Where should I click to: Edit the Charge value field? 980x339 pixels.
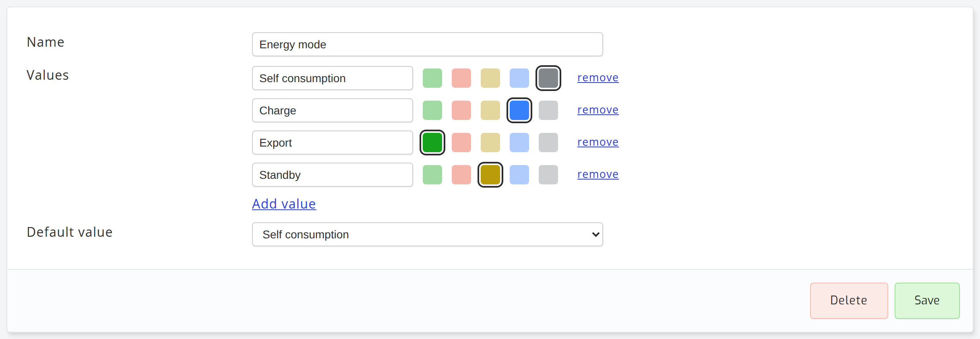pos(333,110)
